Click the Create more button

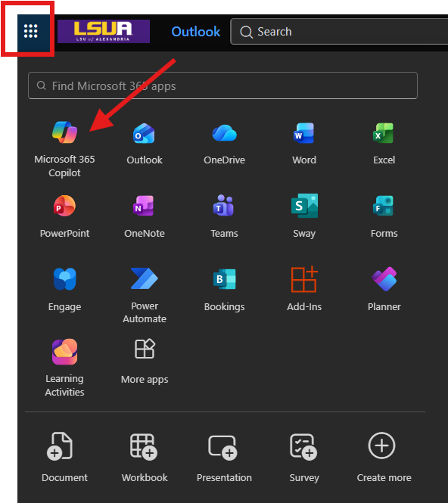[x=384, y=458]
